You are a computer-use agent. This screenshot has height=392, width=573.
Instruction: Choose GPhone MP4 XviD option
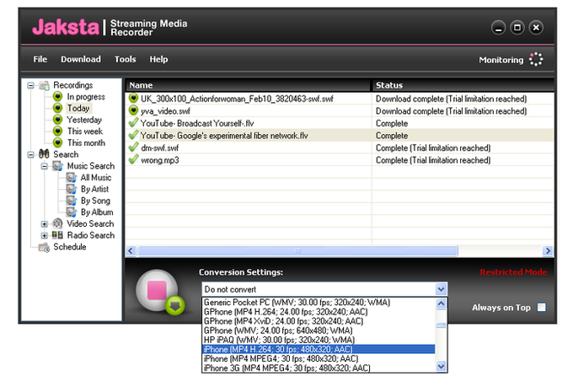pyautogui.click(x=319, y=321)
